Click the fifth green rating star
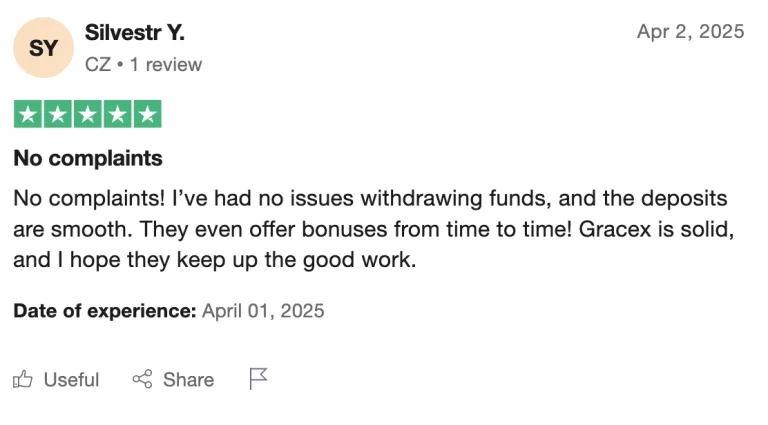 point(147,114)
